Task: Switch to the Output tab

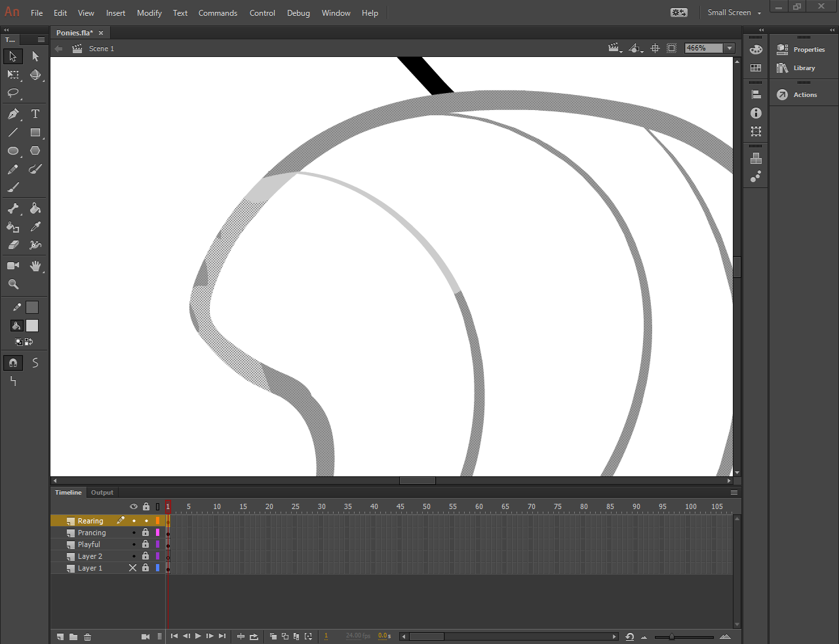Action: [x=102, y=493]
